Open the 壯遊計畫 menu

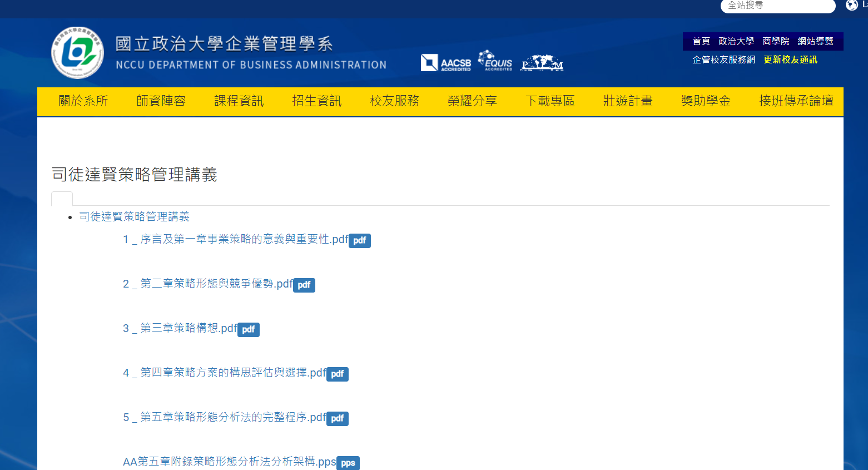tap(628, 101)
